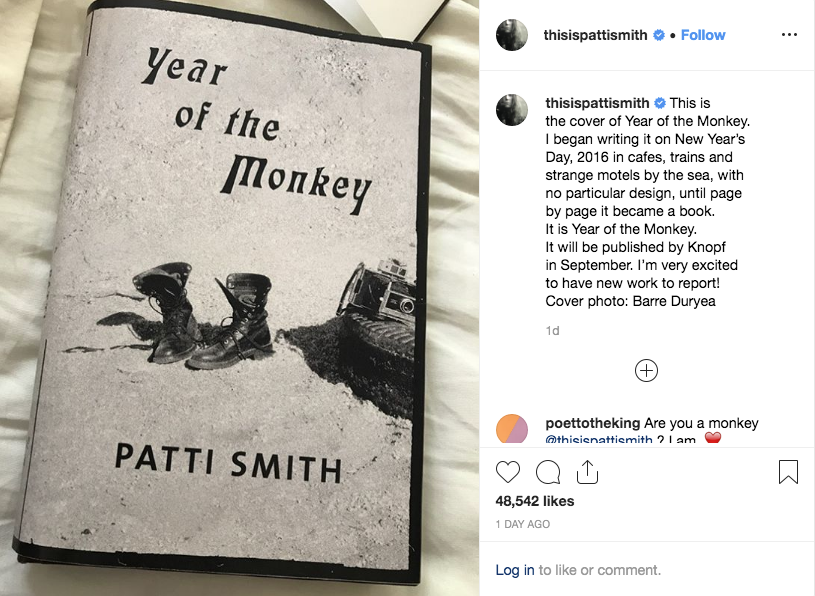Click the 1d timestamp under caption
Viewport: 815px width, 596px height.
(x=553, y=329)
